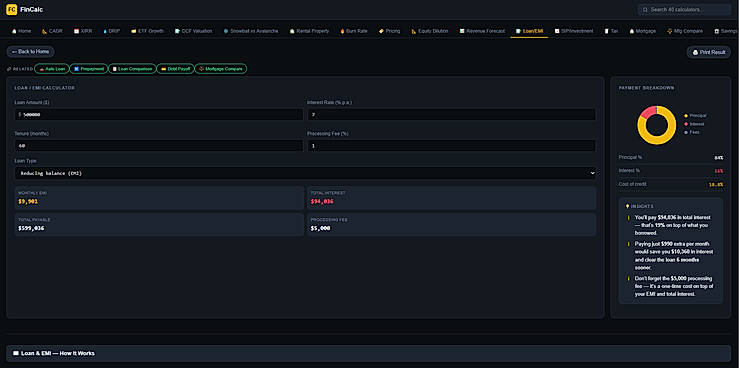739x368 pixels.
Task: Click the car icon in Auto Loan chip
Action: tap(41, 69)
